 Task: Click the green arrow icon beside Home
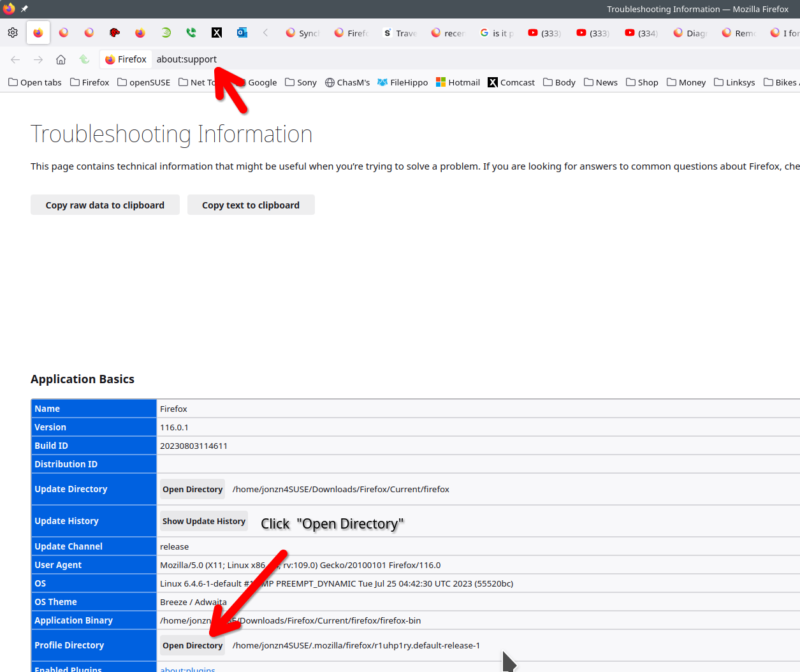coord(84,59)
